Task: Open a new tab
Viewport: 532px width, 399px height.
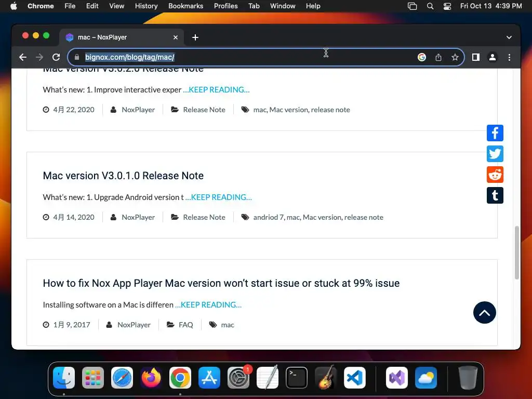Action: click(195, 37)
